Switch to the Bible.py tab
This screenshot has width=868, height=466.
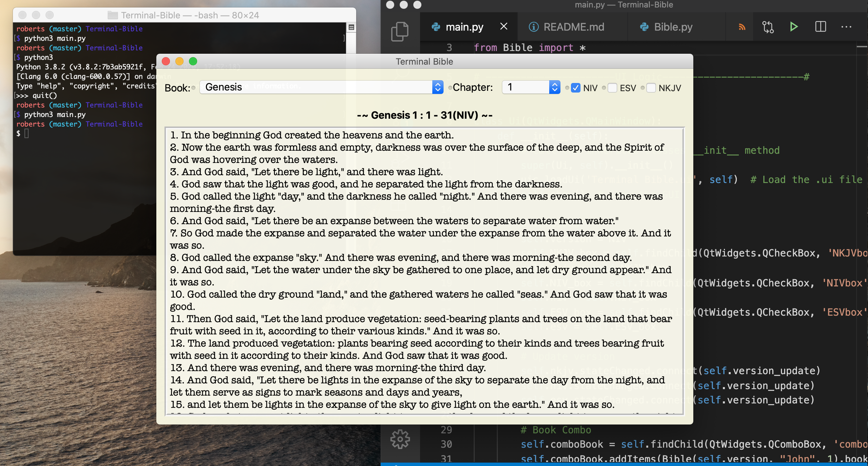673,27
